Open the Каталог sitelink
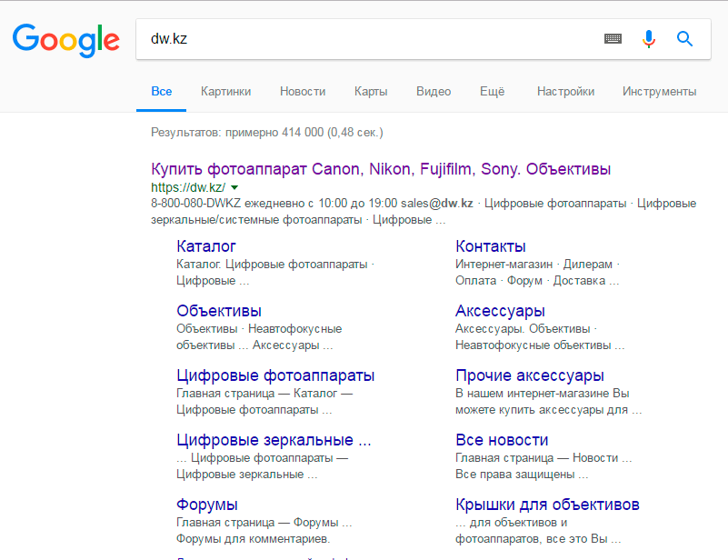This screenshot has width=728, height=560. tap(206, 246)
